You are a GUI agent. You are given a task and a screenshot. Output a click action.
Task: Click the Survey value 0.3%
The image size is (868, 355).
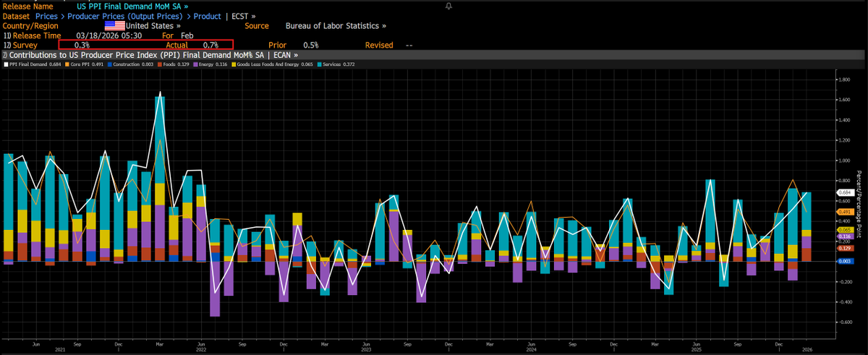point(82,45)
